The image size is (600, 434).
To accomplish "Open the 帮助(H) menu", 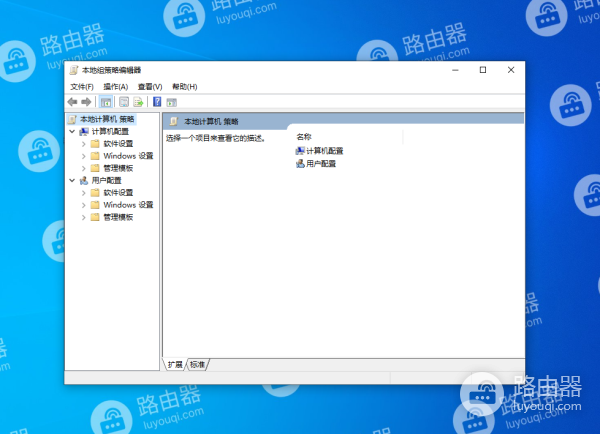I will [184, 87].
